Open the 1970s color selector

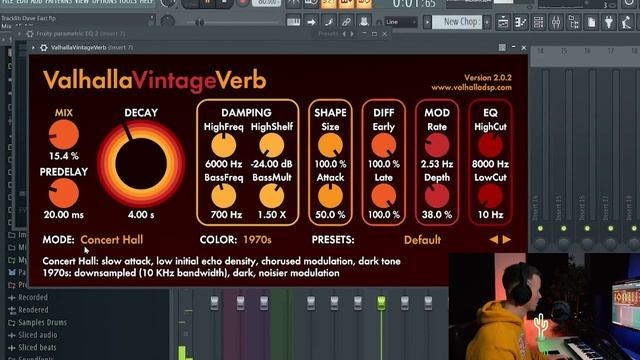coord(257,240)
